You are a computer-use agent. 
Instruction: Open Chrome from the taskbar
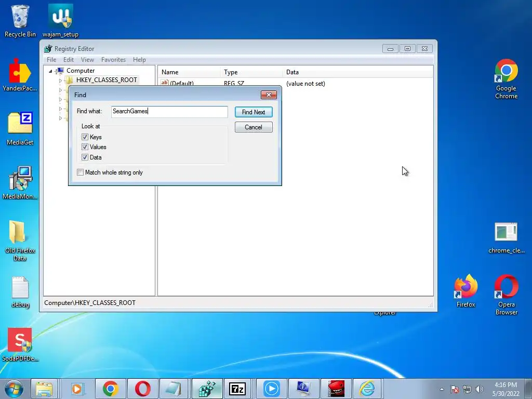click(x=110, y=389)
